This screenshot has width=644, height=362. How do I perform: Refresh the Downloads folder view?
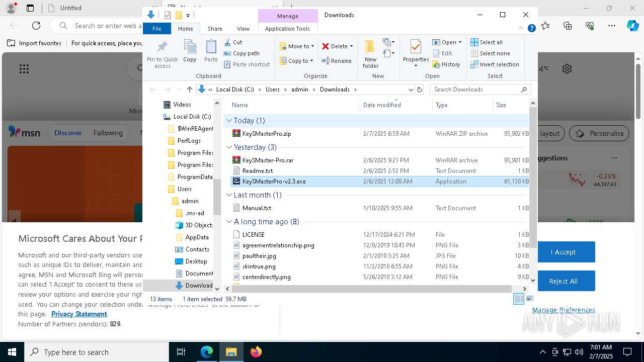pos(420,89)
